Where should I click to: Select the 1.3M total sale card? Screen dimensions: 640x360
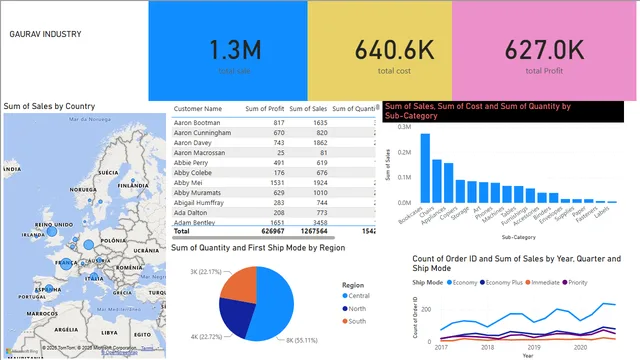(x=228, y=51)
